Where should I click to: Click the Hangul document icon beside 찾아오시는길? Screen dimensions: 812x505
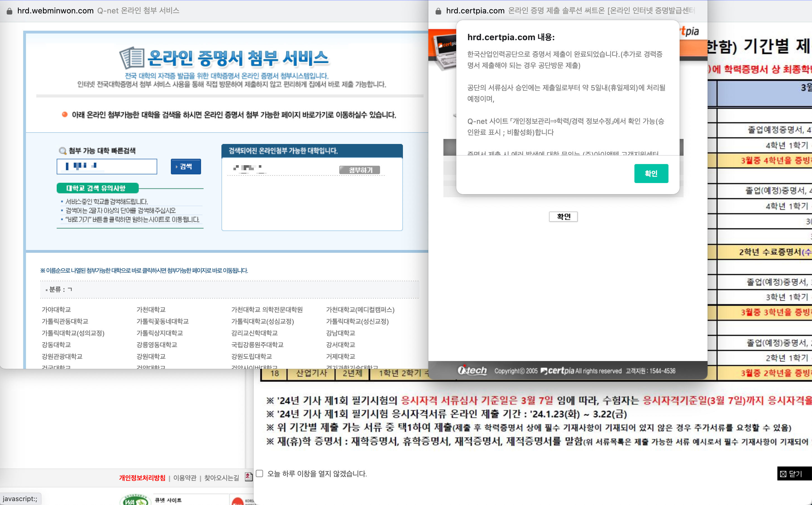pyautogui.click(x=248, y=477)
